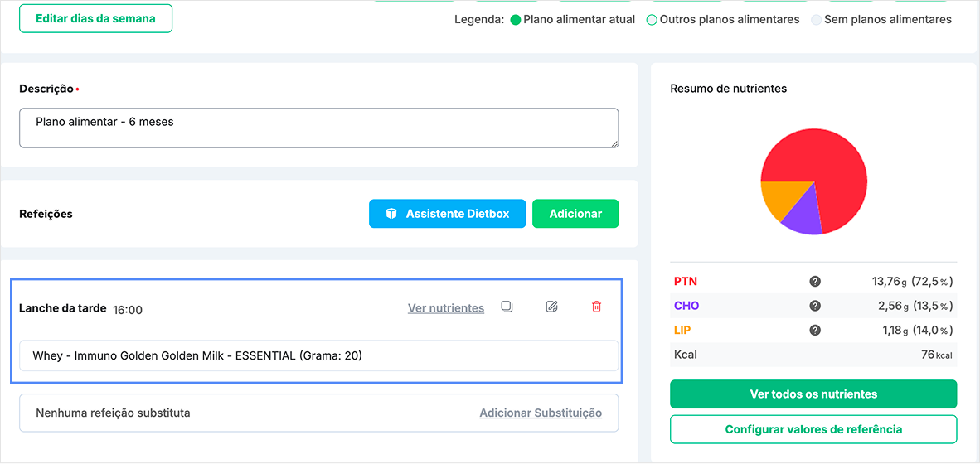The width and height of the screenshot is (980, 464).
Task: Click the nutrient summary pie chart
Action: coord(813,181)
